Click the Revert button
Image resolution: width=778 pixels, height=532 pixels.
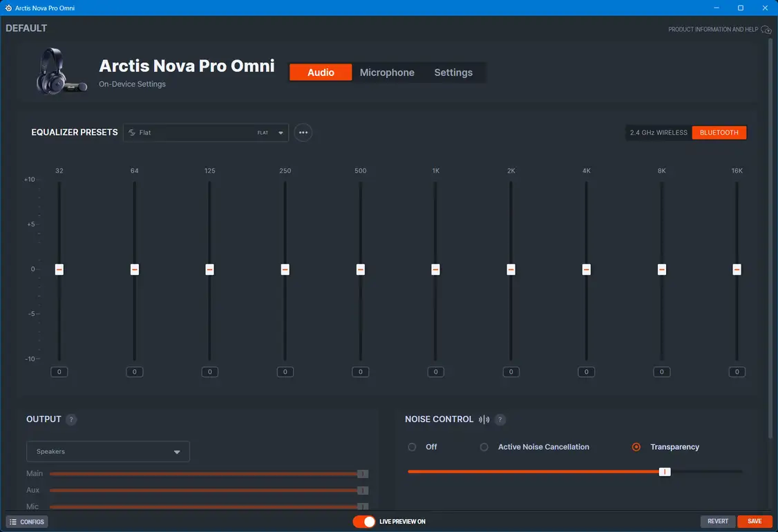tap(718, 521)
